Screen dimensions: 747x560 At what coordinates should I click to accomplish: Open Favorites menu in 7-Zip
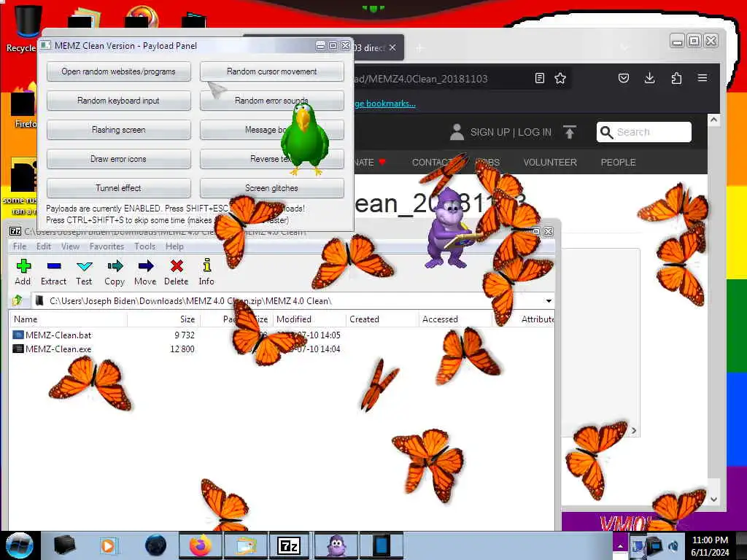coord(107,246)
